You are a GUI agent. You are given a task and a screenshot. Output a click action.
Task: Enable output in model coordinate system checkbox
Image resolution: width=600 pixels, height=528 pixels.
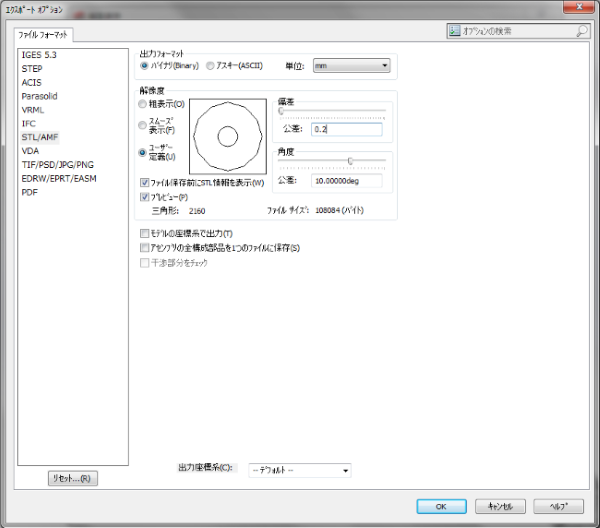tap(145, 233)
